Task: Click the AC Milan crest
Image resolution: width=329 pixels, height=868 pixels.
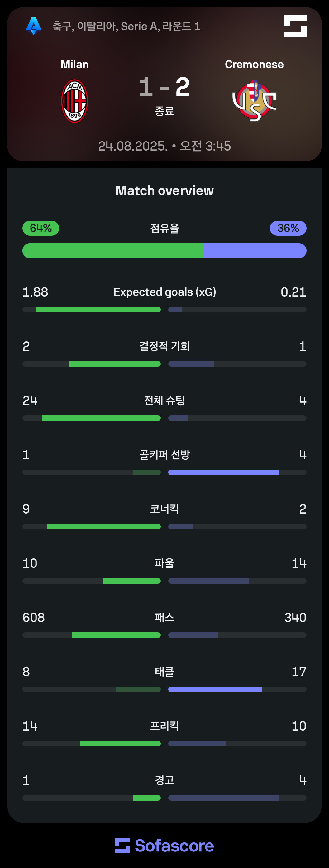Action: point(74,101)
